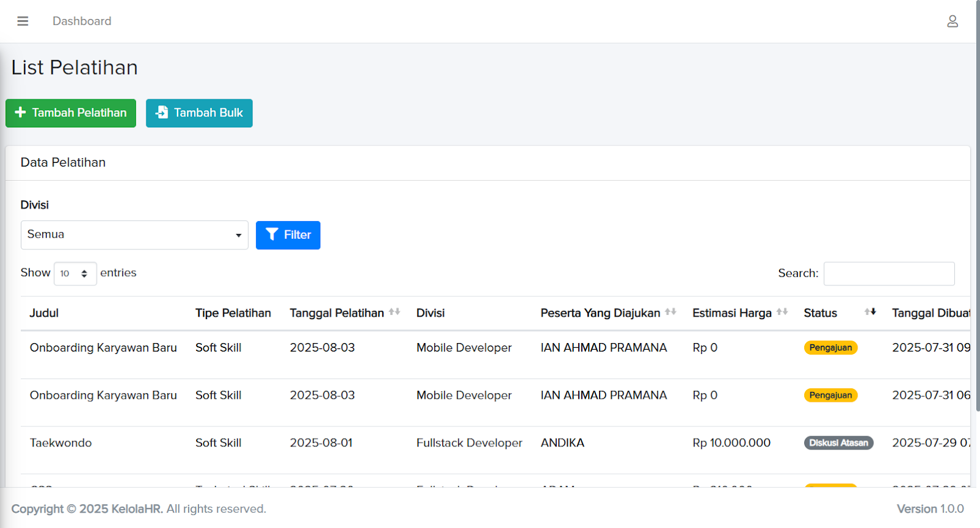Sort by Status column arrows
The height and width of the screenshot is (528, 980).
point(870,312)
